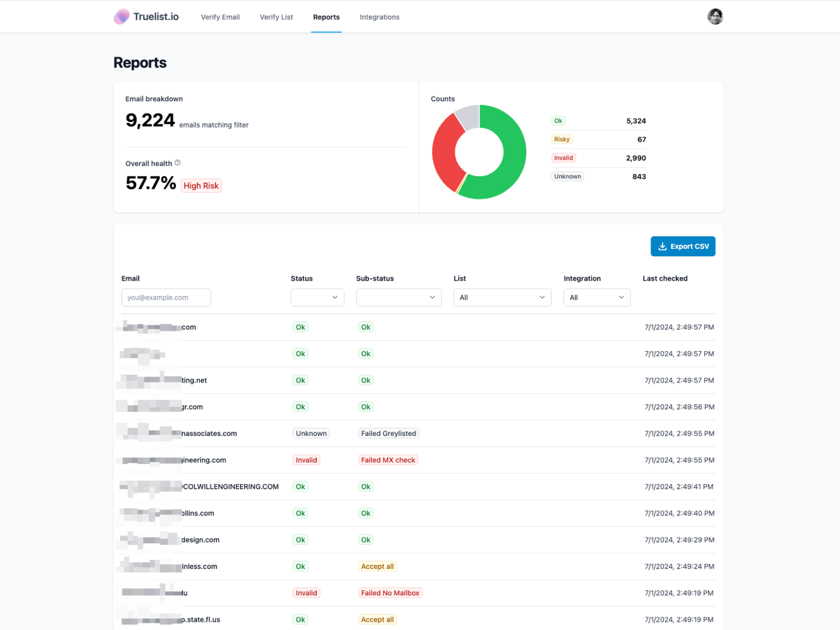Click the green segment of donut chart
840x630 pixels.
pyautogui.click(x=513, y=157)
